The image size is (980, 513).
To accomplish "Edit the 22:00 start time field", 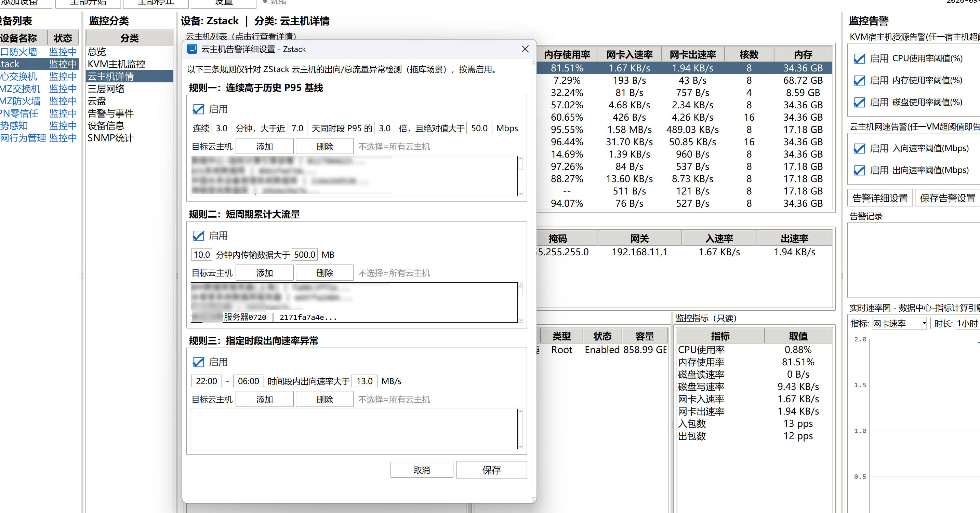I will 206,381.
